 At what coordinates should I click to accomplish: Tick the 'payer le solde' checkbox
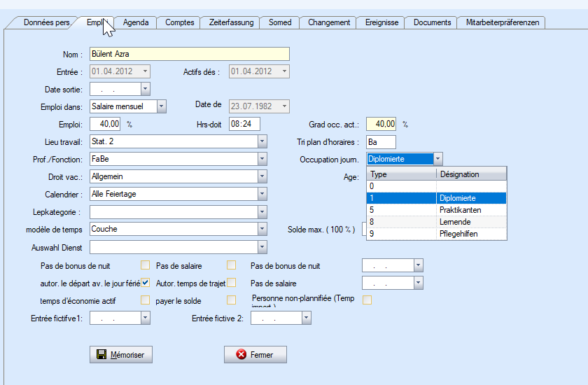[x=231, y=300]
